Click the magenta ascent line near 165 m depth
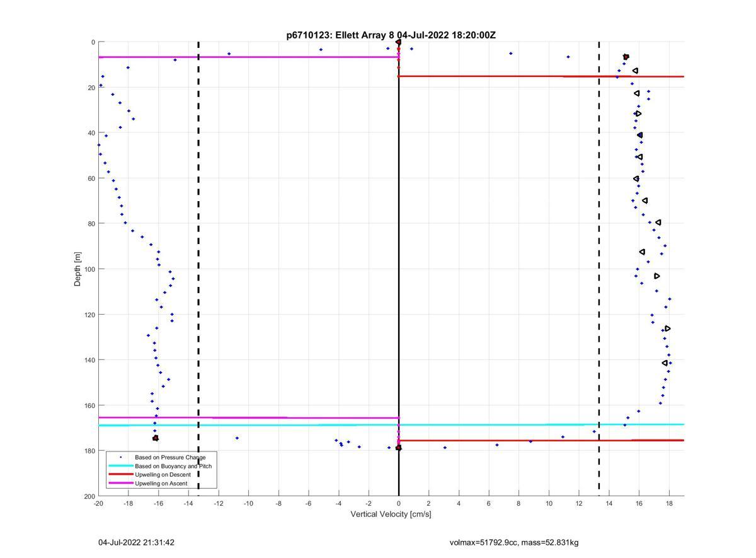This screenshot has width=756, height=558. pyautogui.click(x=248, y=417)
